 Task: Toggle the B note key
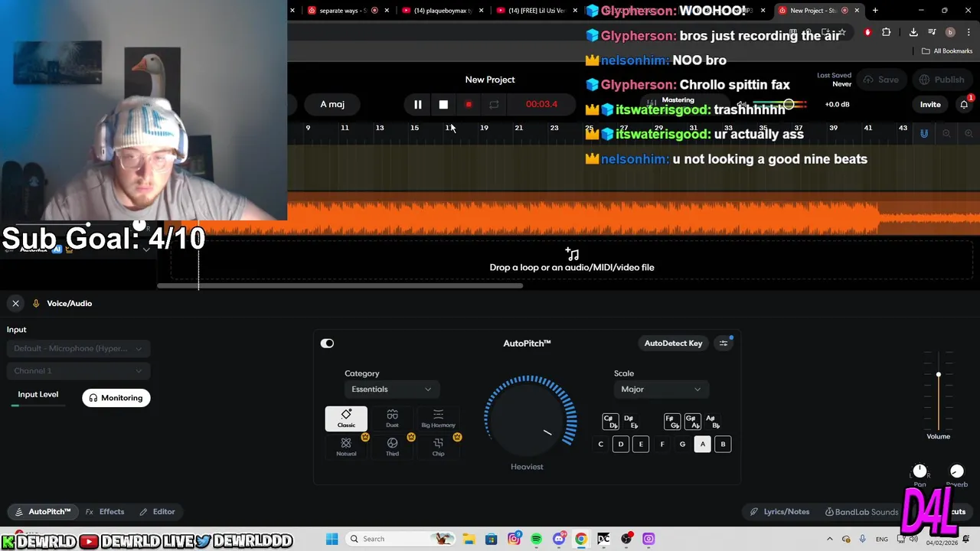coord(723,444)
